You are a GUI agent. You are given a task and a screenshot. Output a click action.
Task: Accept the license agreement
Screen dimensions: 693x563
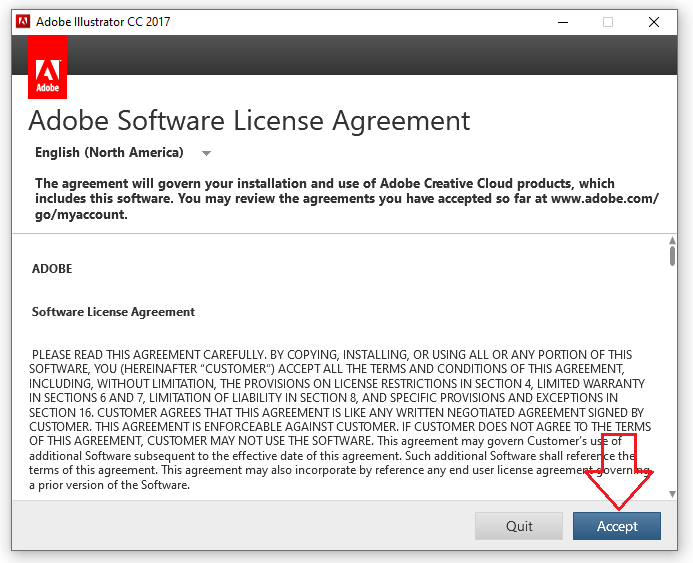coord(617,526)
